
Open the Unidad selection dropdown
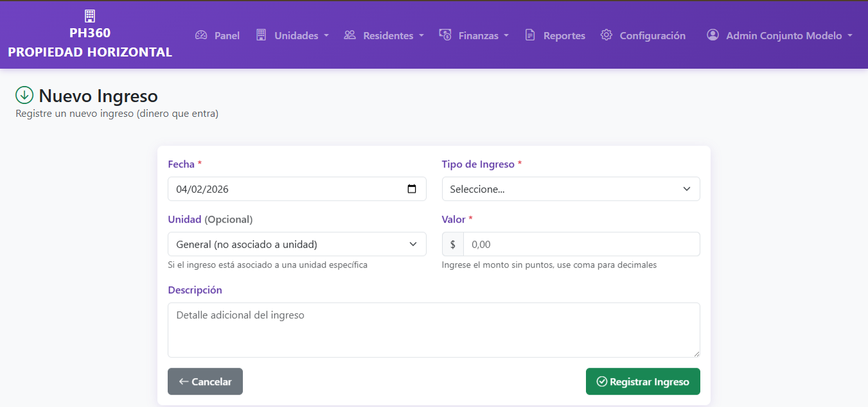tap(297, 244)
